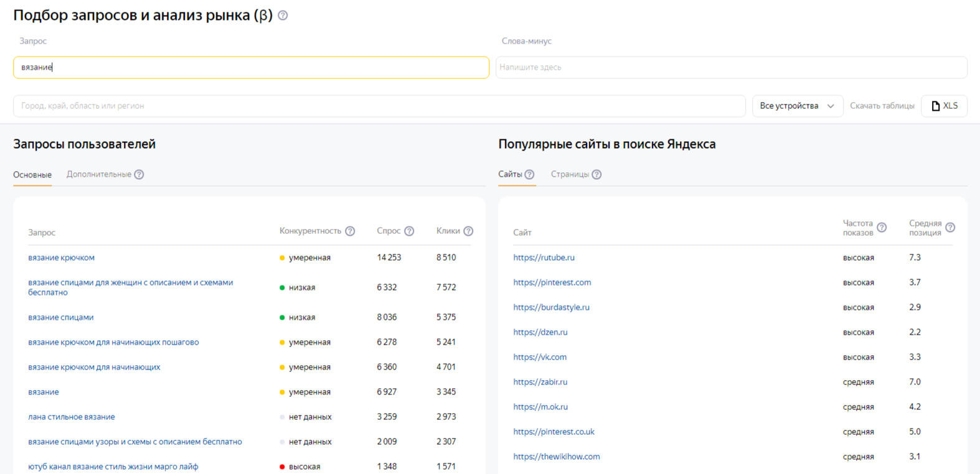The height and width of the screenshot is (474, 980).
Task: Switch to Дополнительные tab
Action: [99, 175]
